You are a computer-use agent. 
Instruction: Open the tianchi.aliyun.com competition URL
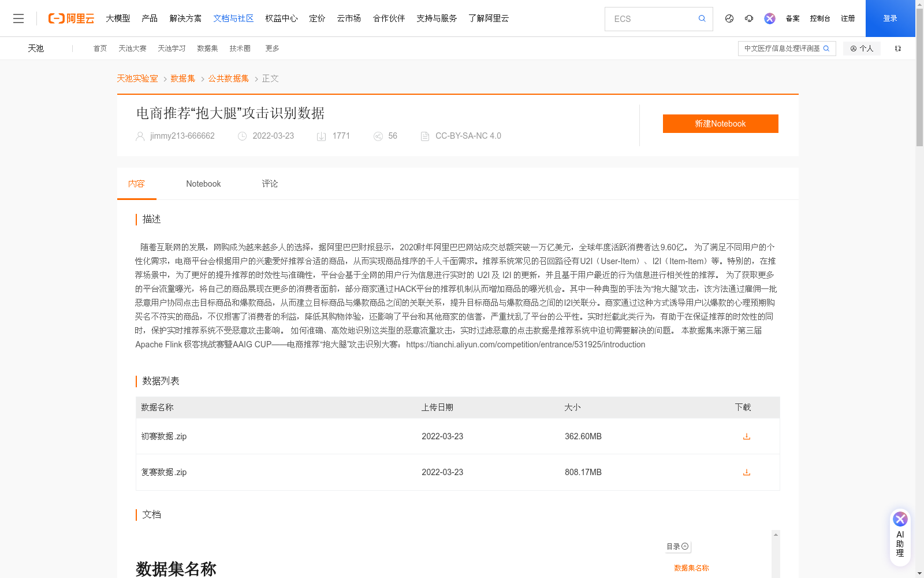tap(526, 344)
